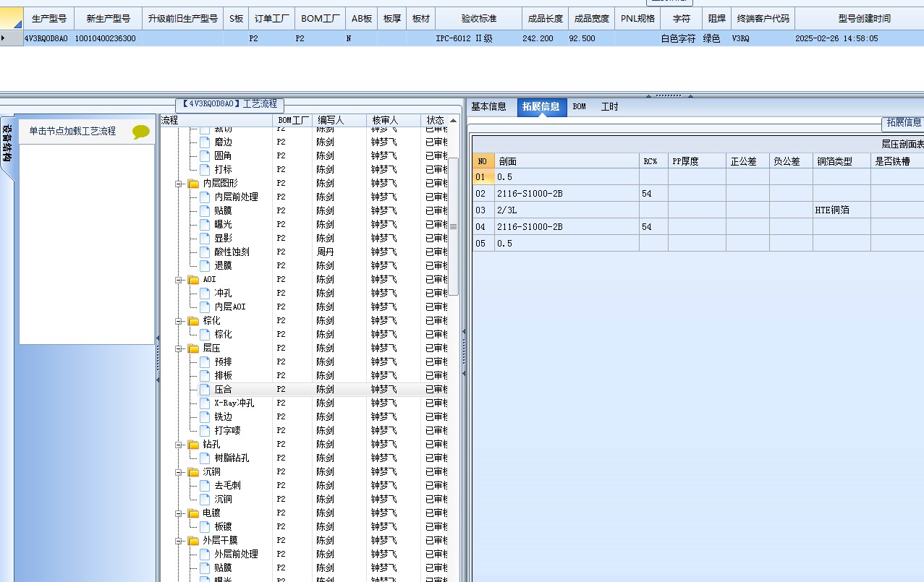Click the document icon of 树脂钻孔

pyautogui.click(x=205, y=458)
